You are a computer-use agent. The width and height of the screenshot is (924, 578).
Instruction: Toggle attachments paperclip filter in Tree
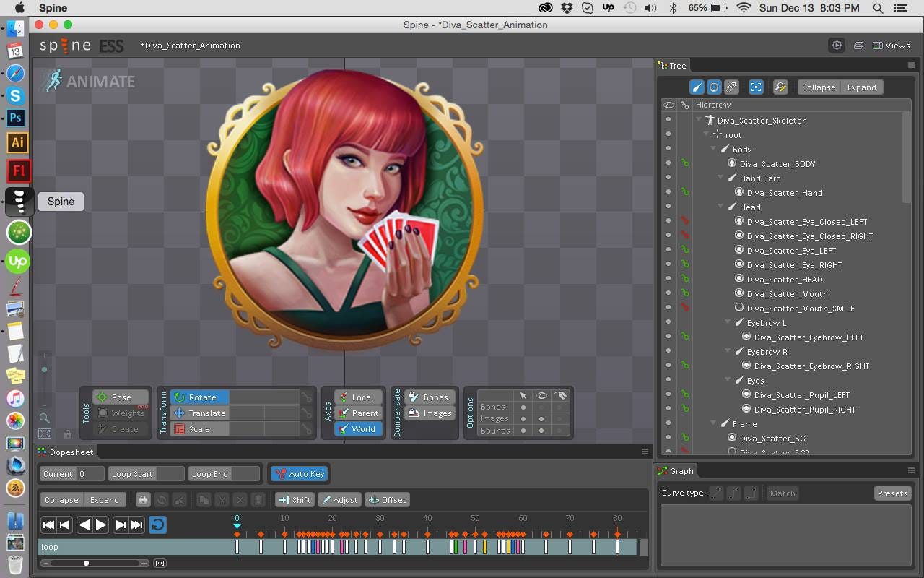pyautogui.click(x=731, y=87)
